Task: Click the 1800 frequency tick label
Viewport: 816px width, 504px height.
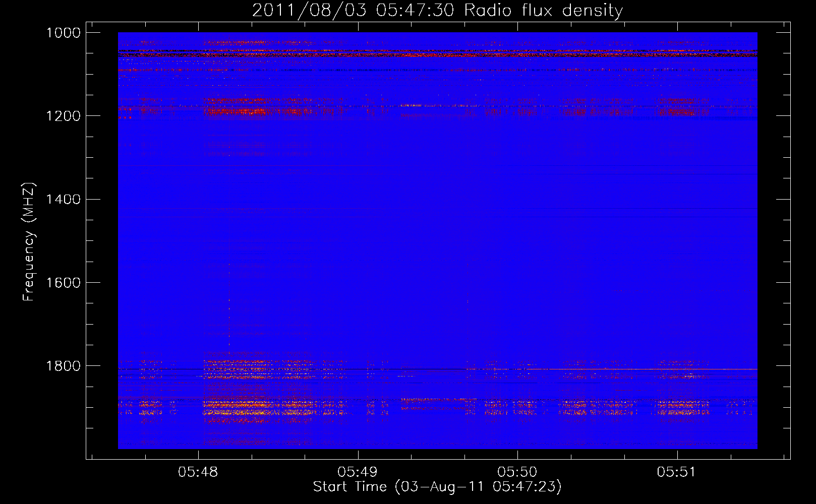Action: 63,365
